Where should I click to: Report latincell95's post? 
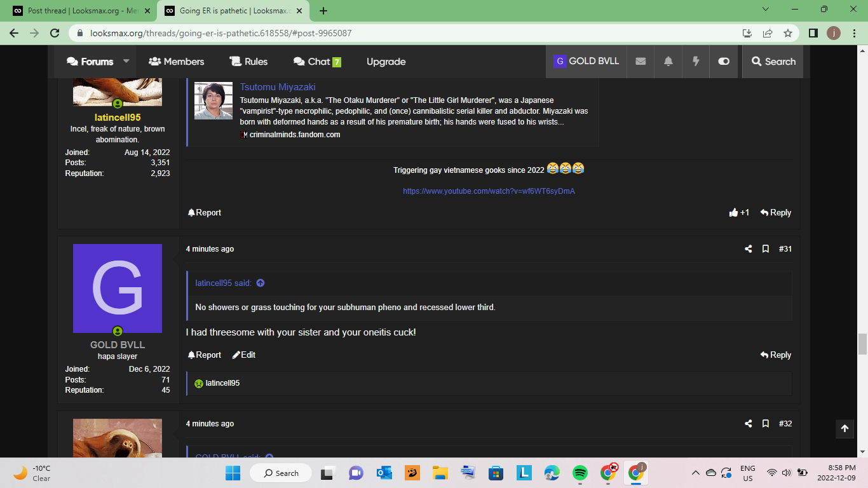click(x=204, y=213)
